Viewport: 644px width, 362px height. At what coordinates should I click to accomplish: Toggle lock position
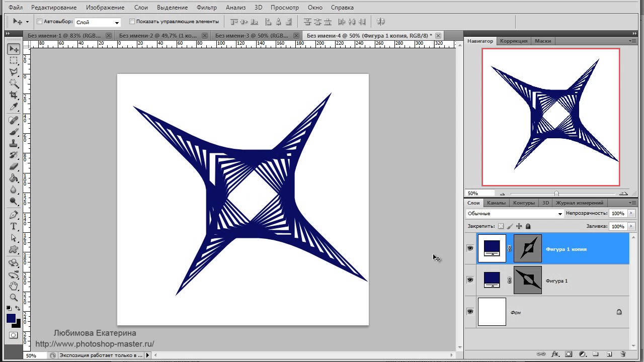point(519,226)
